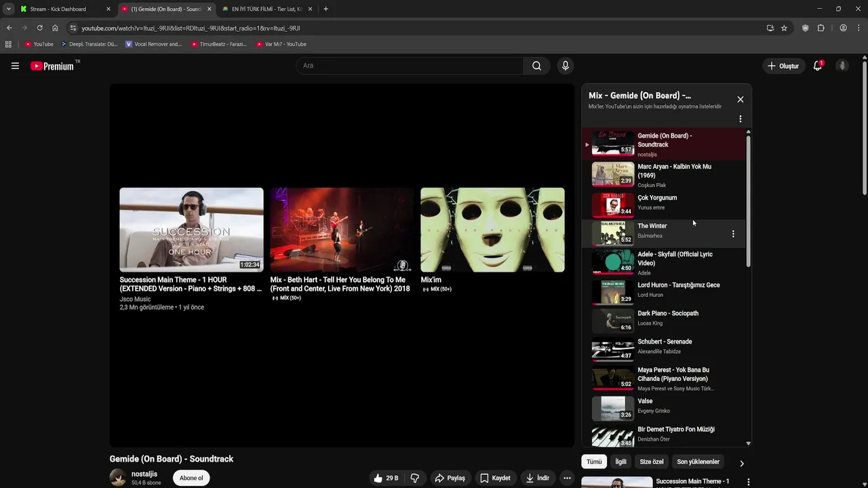Select the Tümü filter chip
This screenshot has height=488, width=868.
594,462
